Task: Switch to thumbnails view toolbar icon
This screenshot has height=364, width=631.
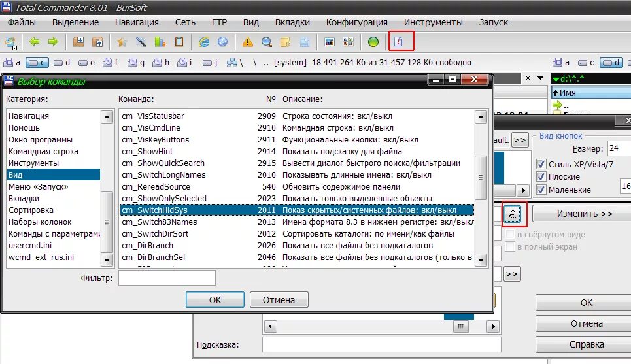Action: tap(349, 41)
